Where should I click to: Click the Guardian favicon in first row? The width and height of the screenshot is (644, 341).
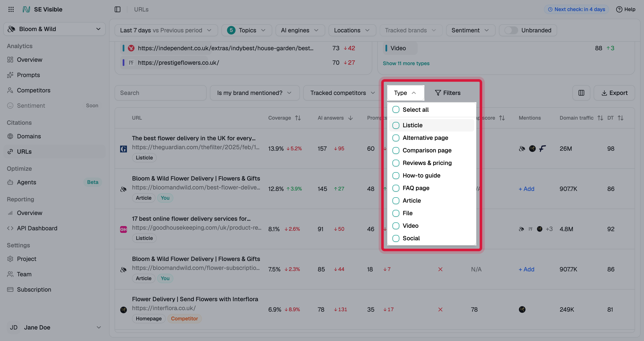point(124,149)
